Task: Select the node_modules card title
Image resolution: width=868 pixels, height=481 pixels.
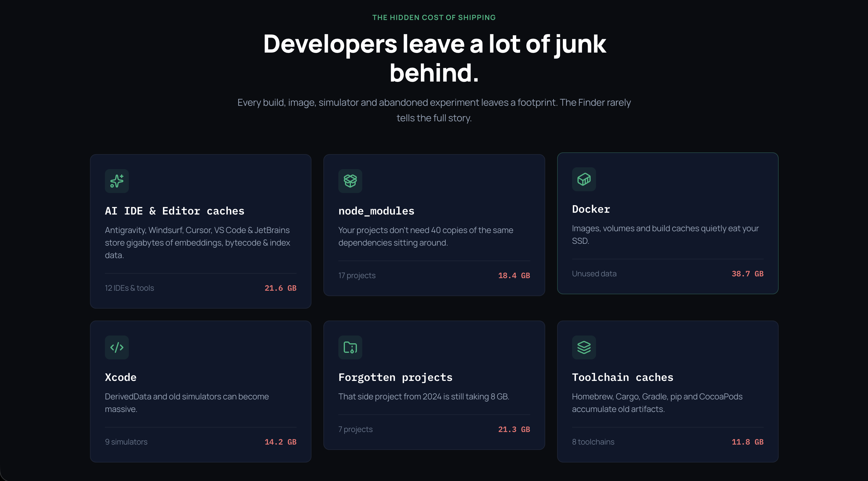Action: point(376,211)
